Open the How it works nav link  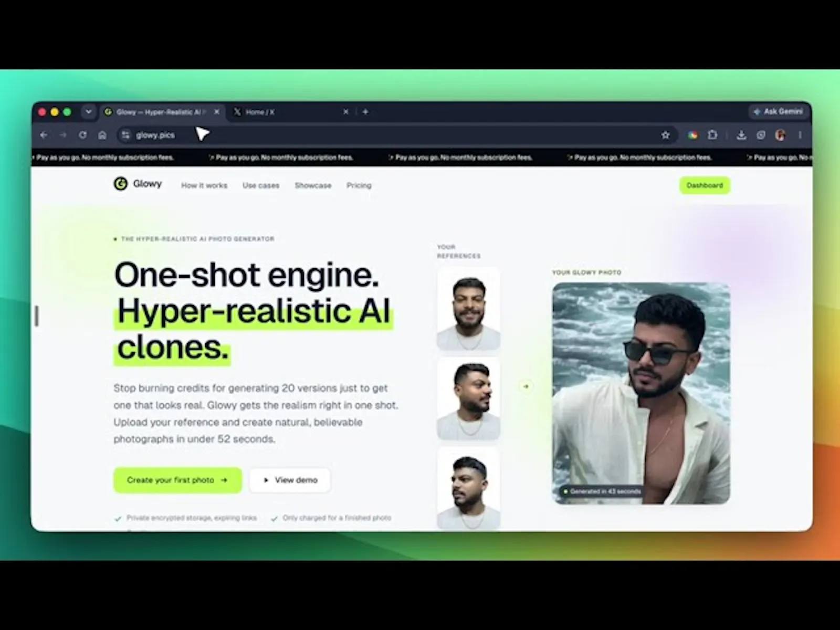[204, 185]
